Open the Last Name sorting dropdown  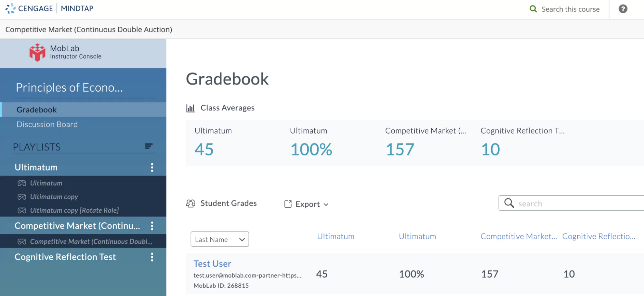click(x=219, y=239)
